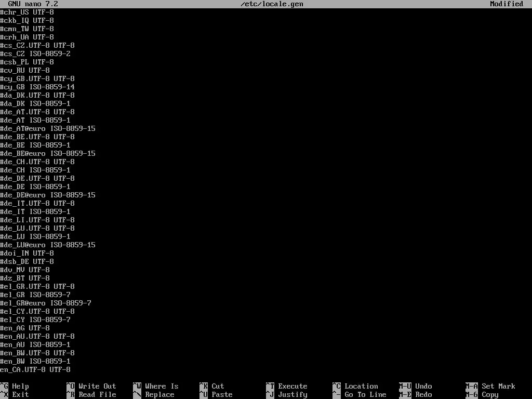This screenshot has width=532, height=399.
Task: Place cursor on line #dv_MV UTF-8
Action: 25,270
